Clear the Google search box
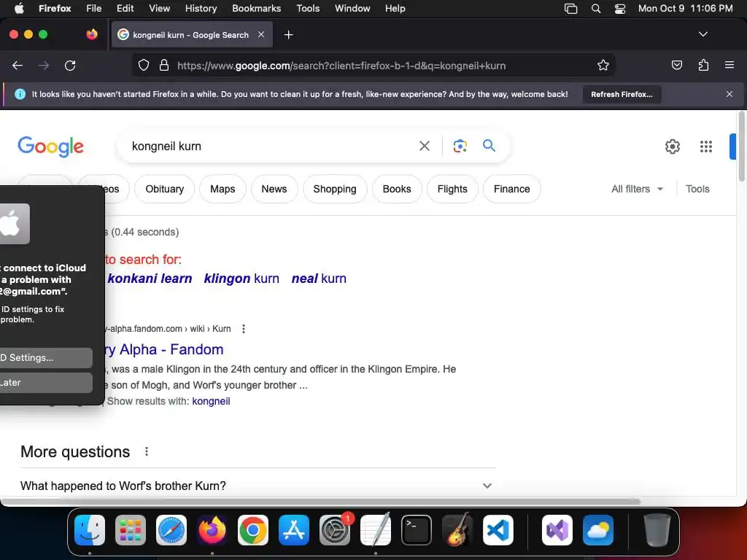This screenshot has width=747, height=560. (424, 146)
